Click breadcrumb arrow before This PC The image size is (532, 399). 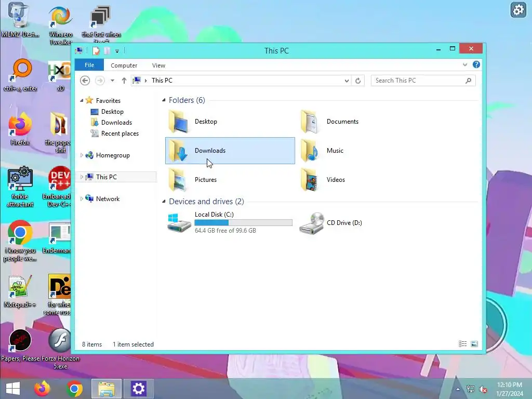[146, 81]
